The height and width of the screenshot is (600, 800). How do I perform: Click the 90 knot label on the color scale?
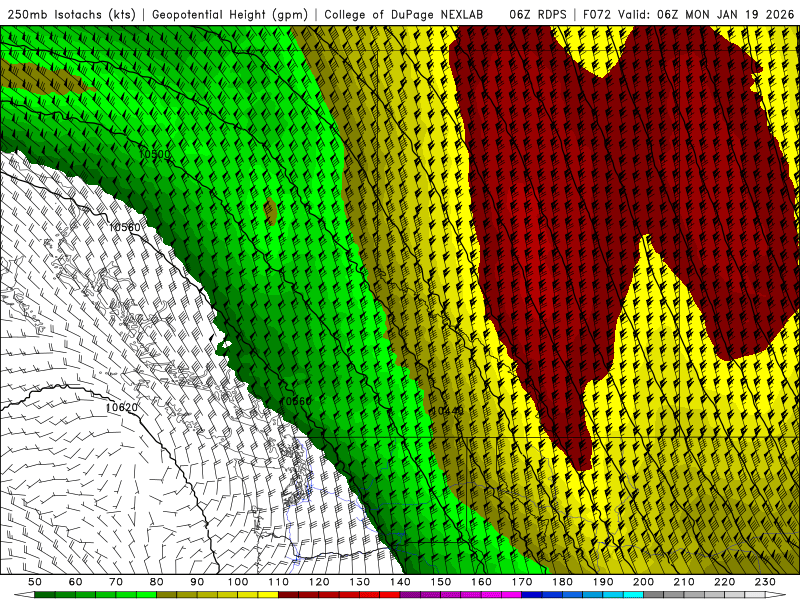coord(197,582)
